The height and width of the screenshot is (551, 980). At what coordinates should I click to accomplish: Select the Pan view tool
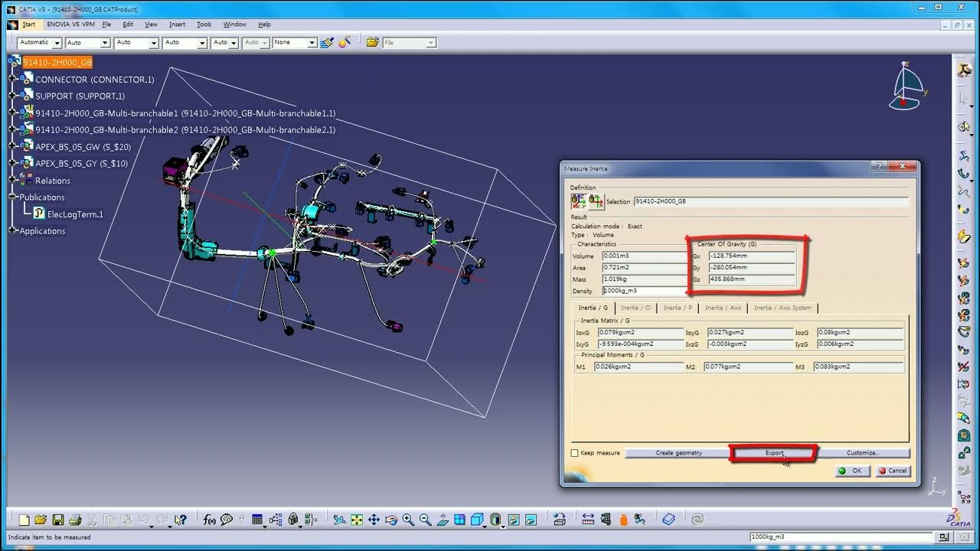(374, 520)
